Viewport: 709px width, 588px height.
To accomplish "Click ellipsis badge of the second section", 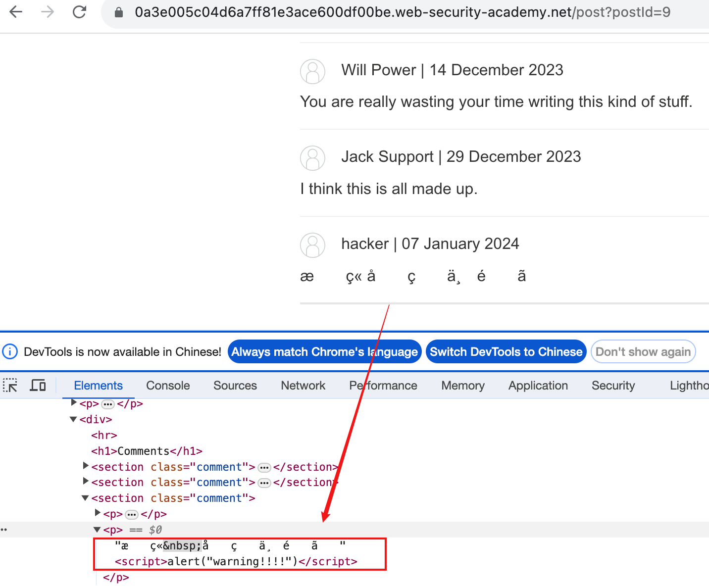I will point(264,483).
